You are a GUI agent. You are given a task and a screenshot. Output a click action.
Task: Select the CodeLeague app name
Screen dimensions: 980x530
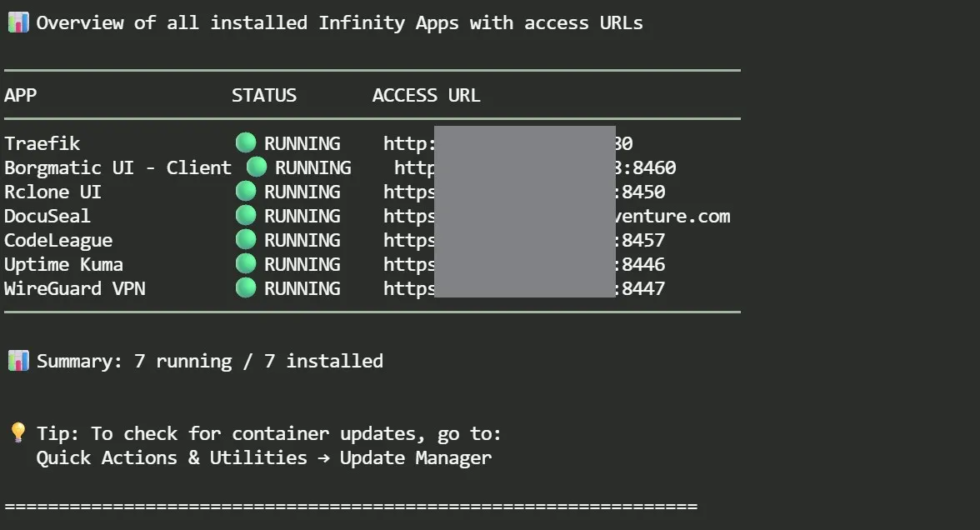pyautogui.click(x=58, y=241)
